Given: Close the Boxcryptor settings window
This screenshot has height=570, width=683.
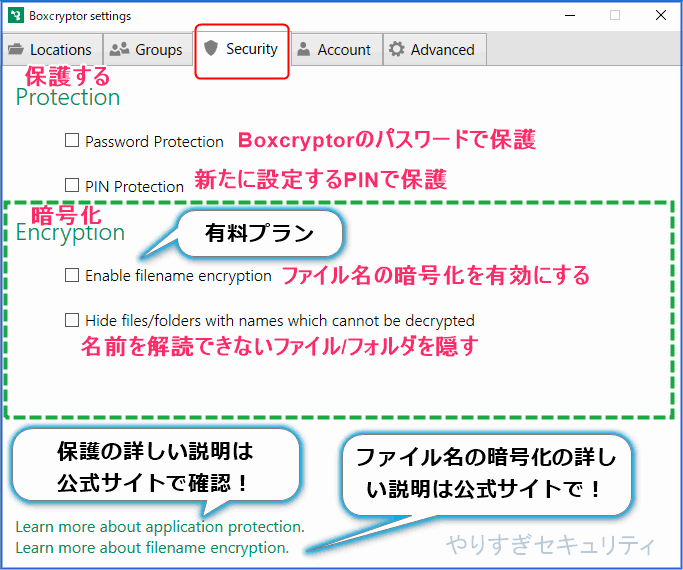Looking at the screenshot, I should coord(661,15).
